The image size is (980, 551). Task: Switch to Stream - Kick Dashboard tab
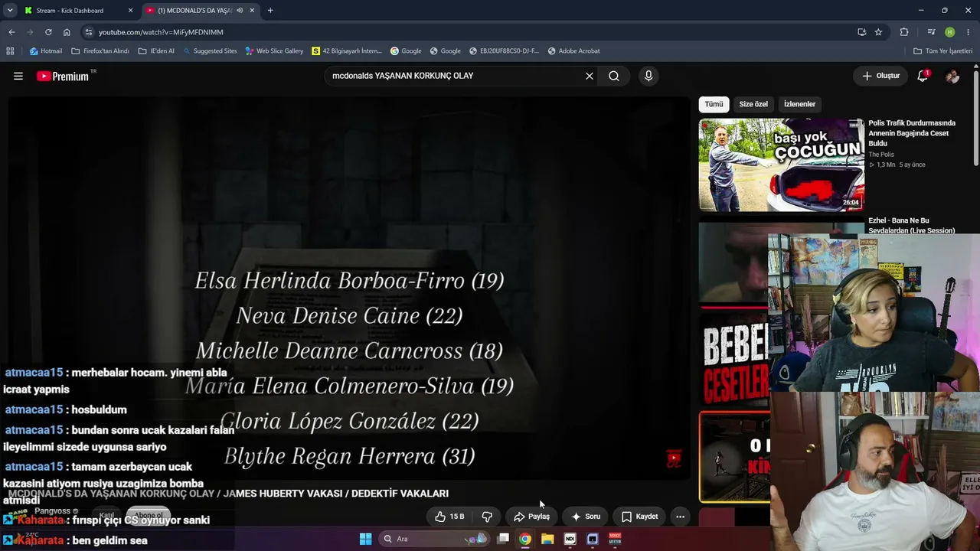(78, 11)
